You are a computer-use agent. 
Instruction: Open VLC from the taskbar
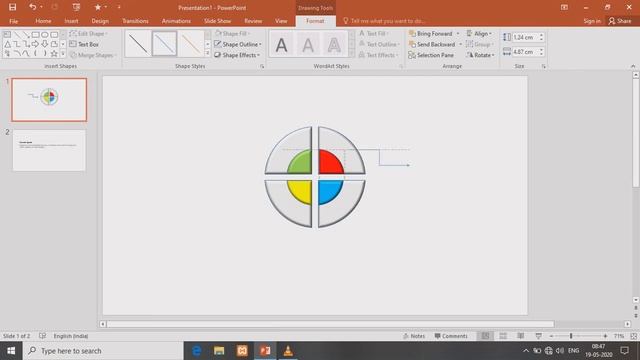[288, 351]
